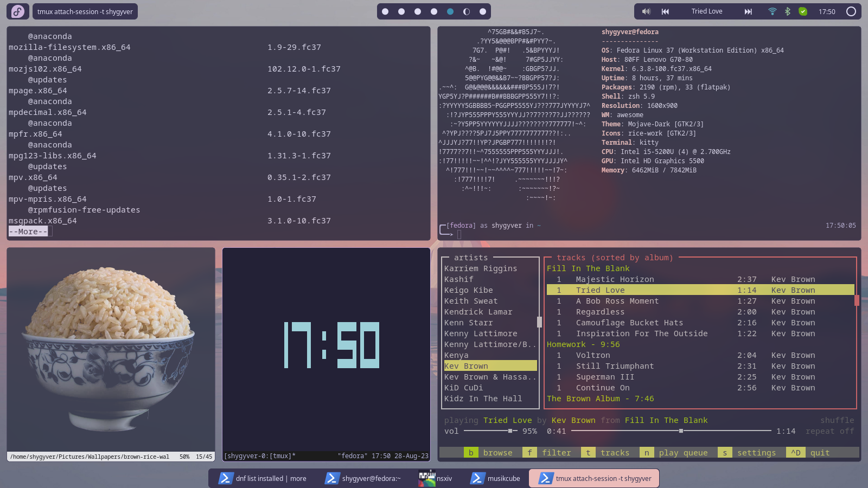Select track 'Majestic Horizon'

pyautogui.click(x=700, y=279)
